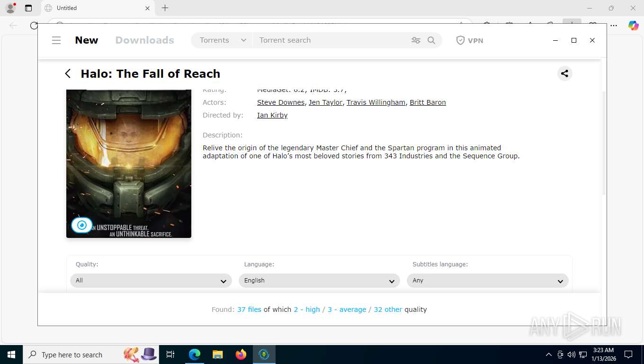
Task: Click the taskbar search box
Action: click(91, 355)
